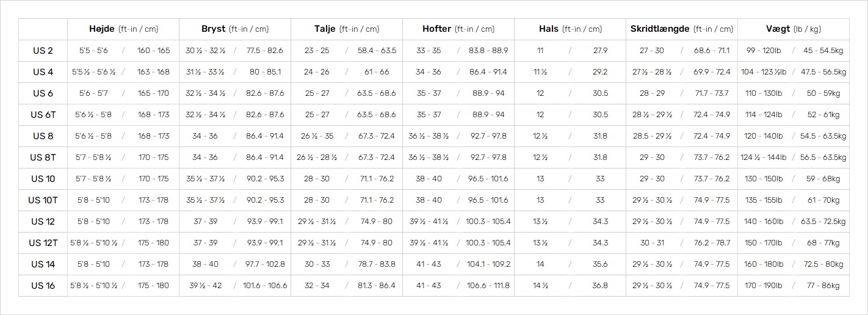Click the Højde column header
Image resolution: width=868 pixels, height=315 pixels.
coord(123,29)
